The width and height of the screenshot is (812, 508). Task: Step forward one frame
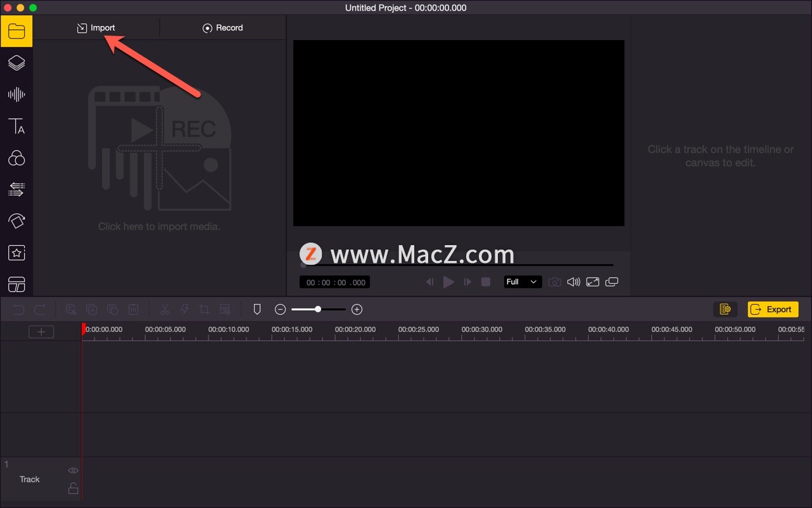click(x=467, y=282)
